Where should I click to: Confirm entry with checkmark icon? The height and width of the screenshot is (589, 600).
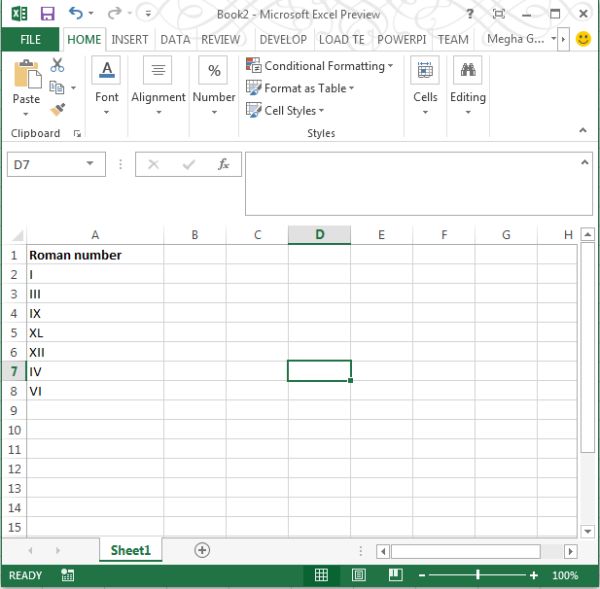[189, 165]
